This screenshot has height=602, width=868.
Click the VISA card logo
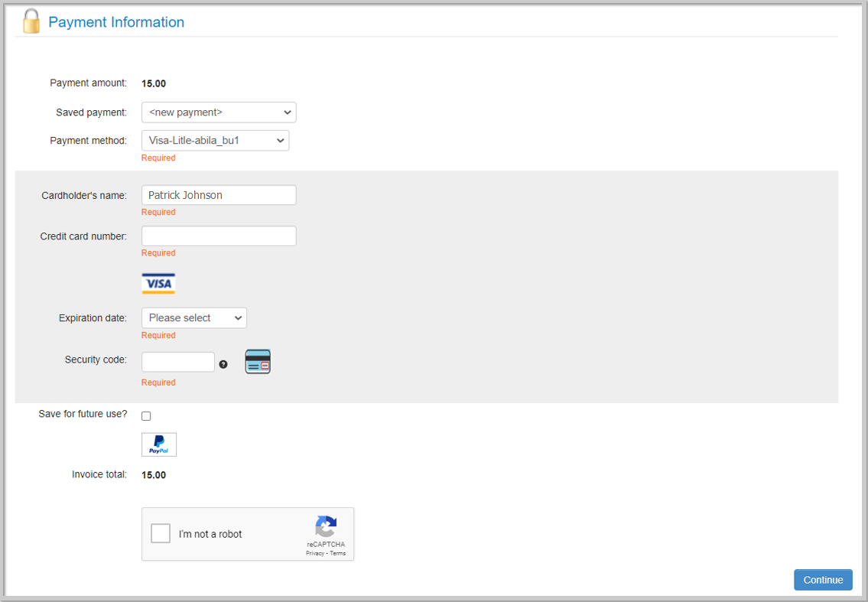coord(158,283)
